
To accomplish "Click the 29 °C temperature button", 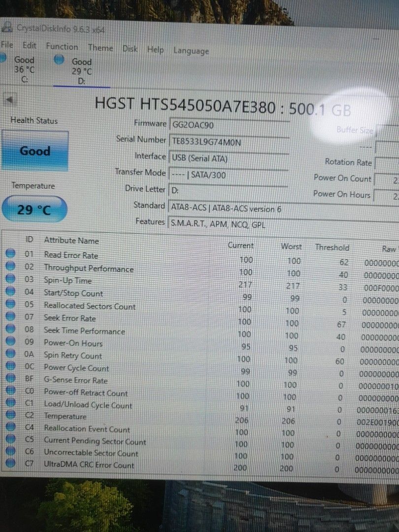I will pyautogui.click(x=34, y=209).
